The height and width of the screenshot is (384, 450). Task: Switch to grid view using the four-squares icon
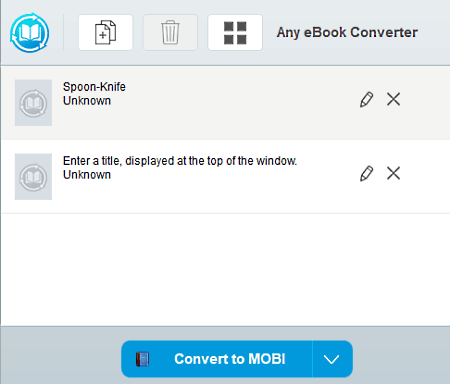coord(235,33)
